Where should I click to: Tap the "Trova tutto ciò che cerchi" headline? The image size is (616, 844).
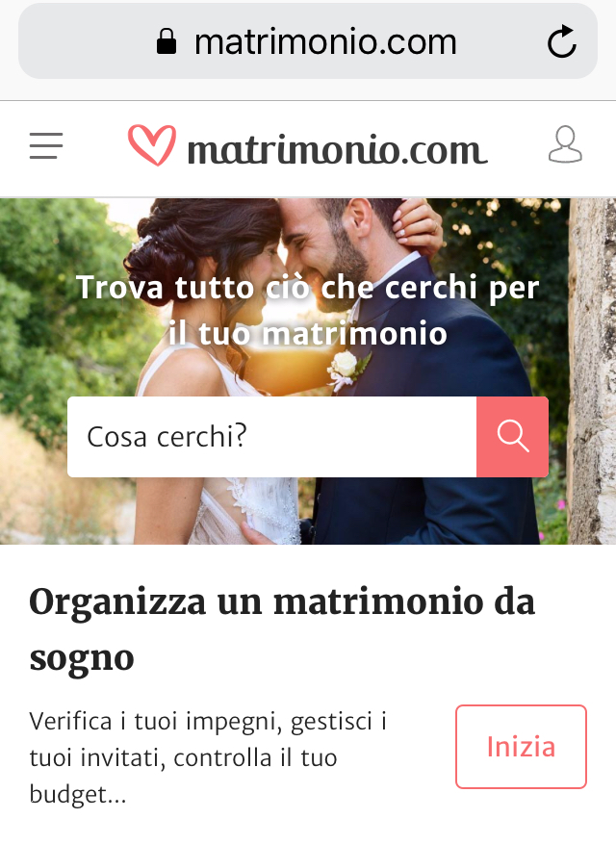coord(308,310)
